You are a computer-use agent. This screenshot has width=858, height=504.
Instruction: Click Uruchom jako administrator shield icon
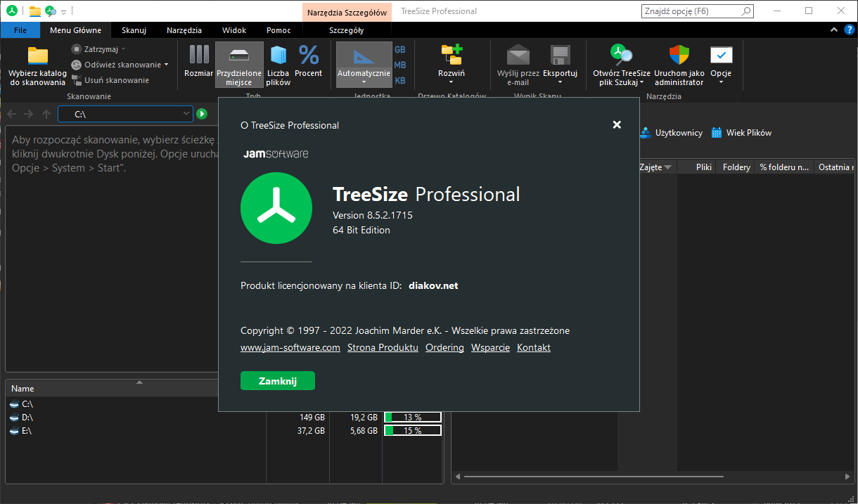pyautogui.click(x=679, y=54)
